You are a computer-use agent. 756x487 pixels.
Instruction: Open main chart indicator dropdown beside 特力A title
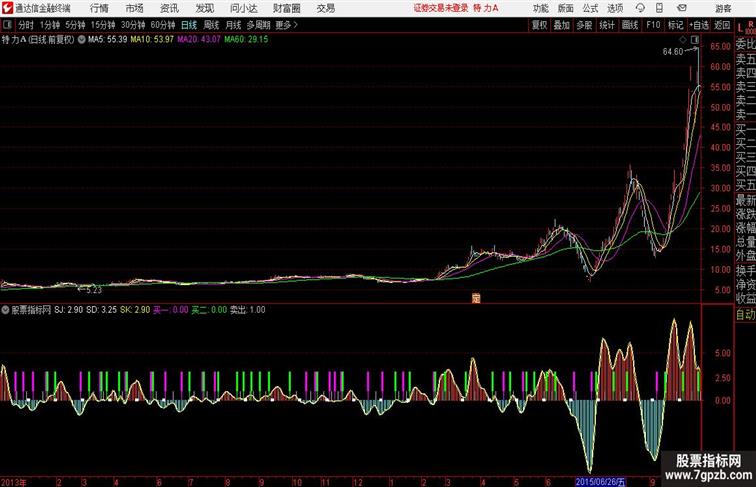tap(81, 40)
